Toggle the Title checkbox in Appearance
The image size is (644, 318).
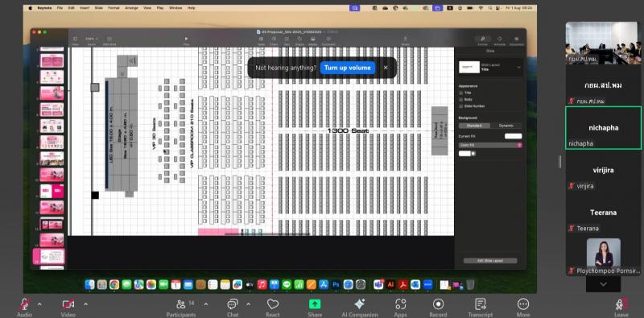click(460, 93)
